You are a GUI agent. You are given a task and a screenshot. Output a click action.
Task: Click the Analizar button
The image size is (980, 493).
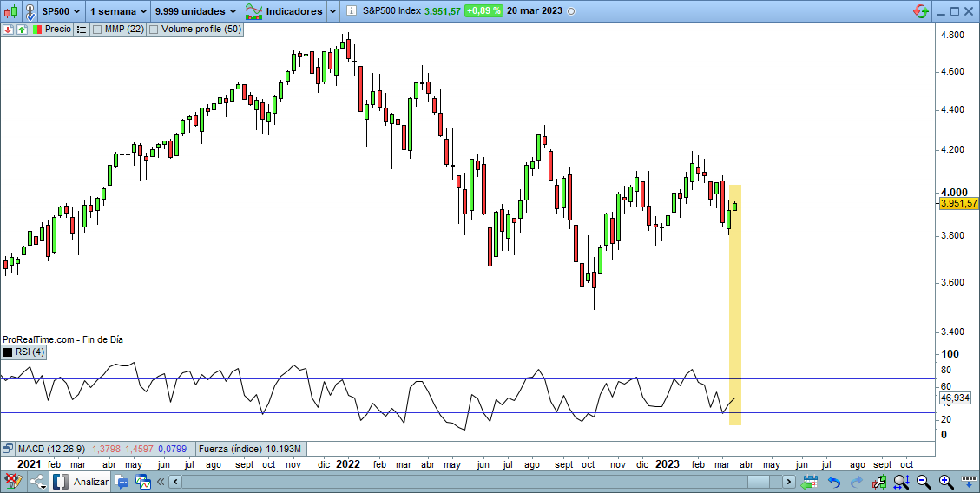pyautogui.click(x=82, y=482)
